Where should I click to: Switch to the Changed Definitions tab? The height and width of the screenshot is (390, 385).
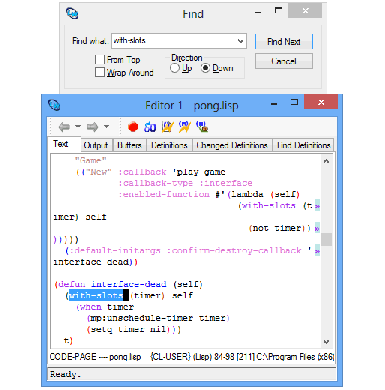coord(232,145)
